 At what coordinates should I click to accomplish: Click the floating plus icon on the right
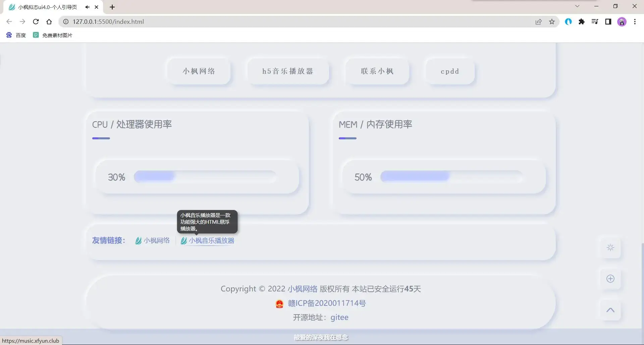pyautogui.click(x=610, y=279)
